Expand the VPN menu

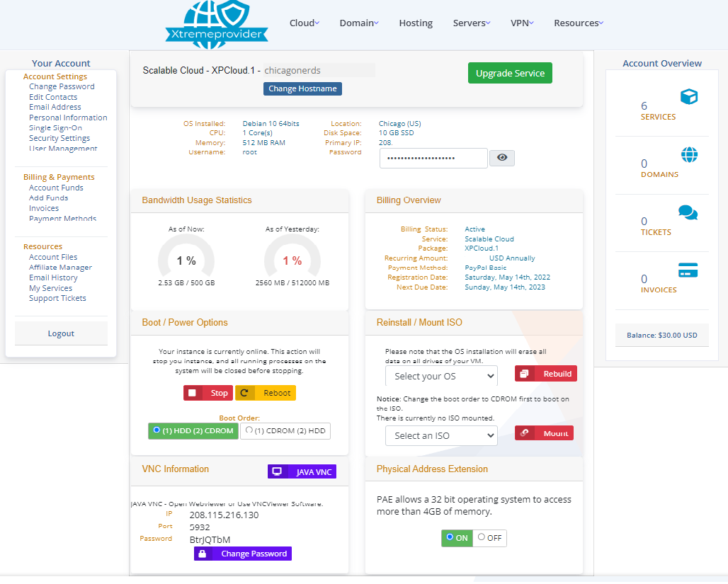click(x=522, y=23)
